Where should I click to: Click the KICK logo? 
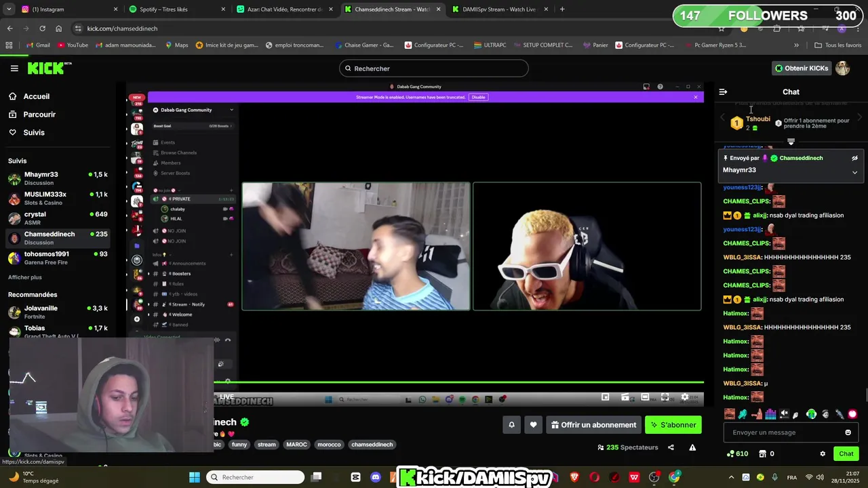(x=49, y=68)
